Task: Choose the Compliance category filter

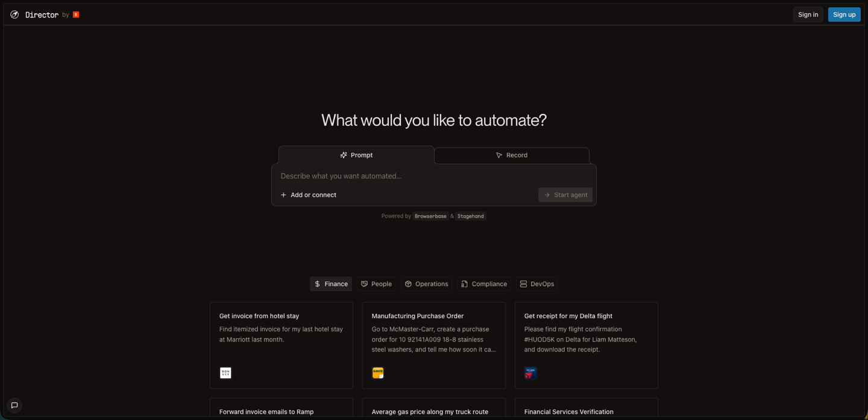Action: [483, 284]
